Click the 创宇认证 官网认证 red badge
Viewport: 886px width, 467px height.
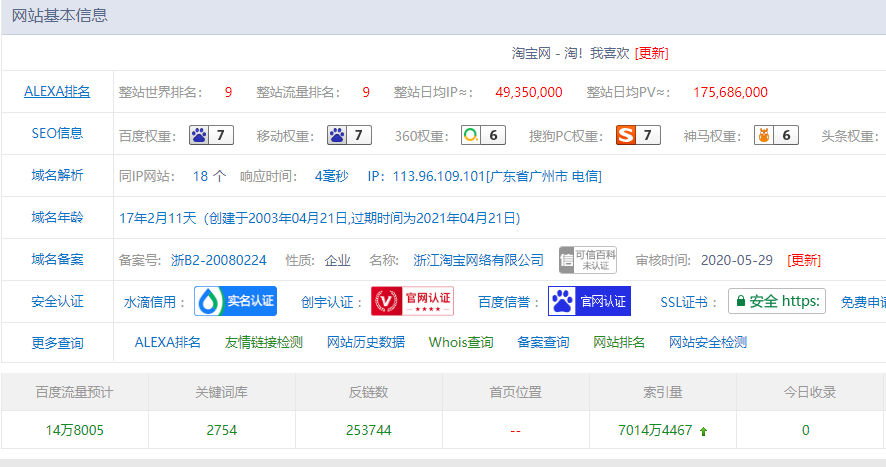pos(412,301)
